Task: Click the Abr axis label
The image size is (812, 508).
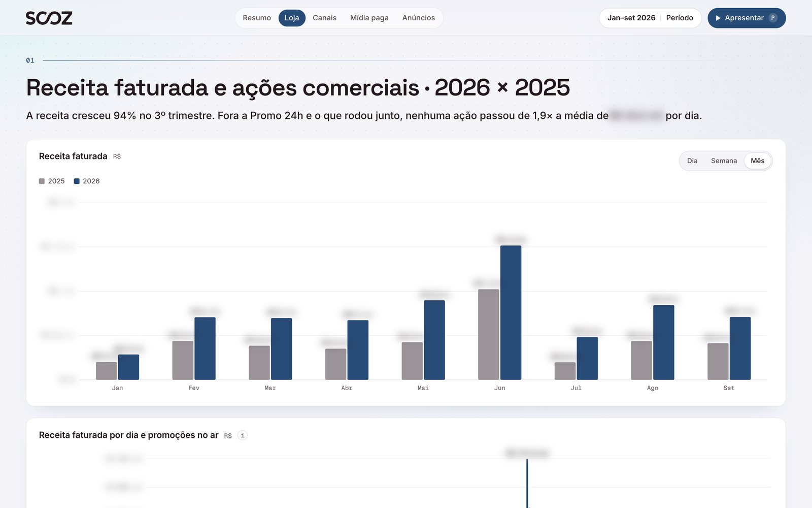Action: pos(347,388)
